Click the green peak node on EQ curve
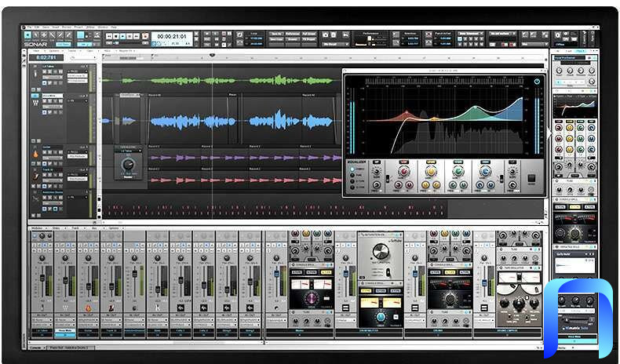The image size is (620, 364). click(x=476, y=107)
